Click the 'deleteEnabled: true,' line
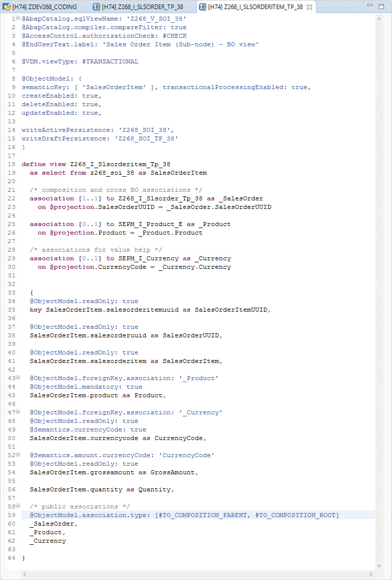 61,104
